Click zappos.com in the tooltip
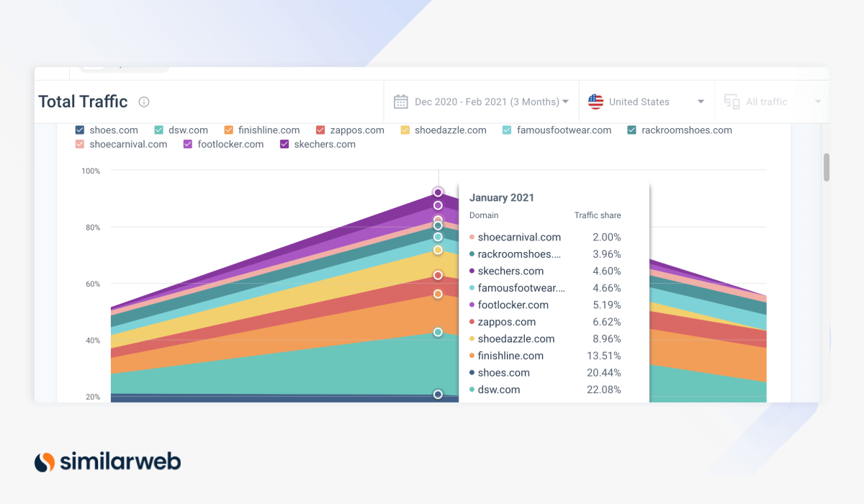Image resolution: width=864 pixels, height=504 pixels. [507, 322]
